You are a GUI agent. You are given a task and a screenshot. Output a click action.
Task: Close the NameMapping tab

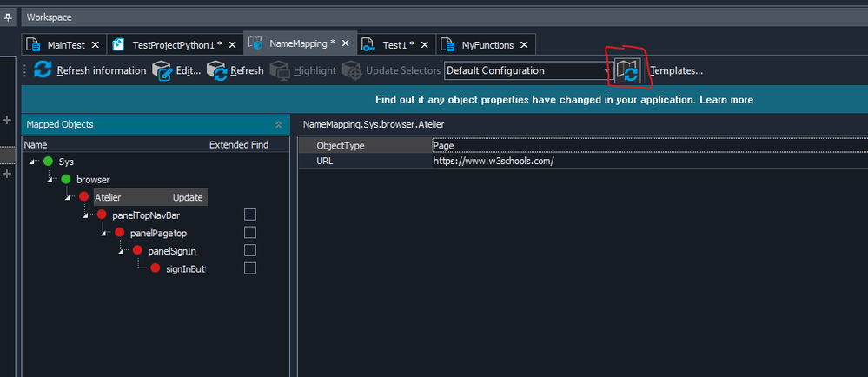(345, 43)
